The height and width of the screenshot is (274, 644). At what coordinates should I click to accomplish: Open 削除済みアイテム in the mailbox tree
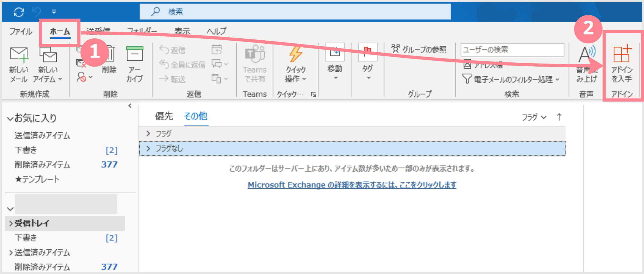[42, 267]
